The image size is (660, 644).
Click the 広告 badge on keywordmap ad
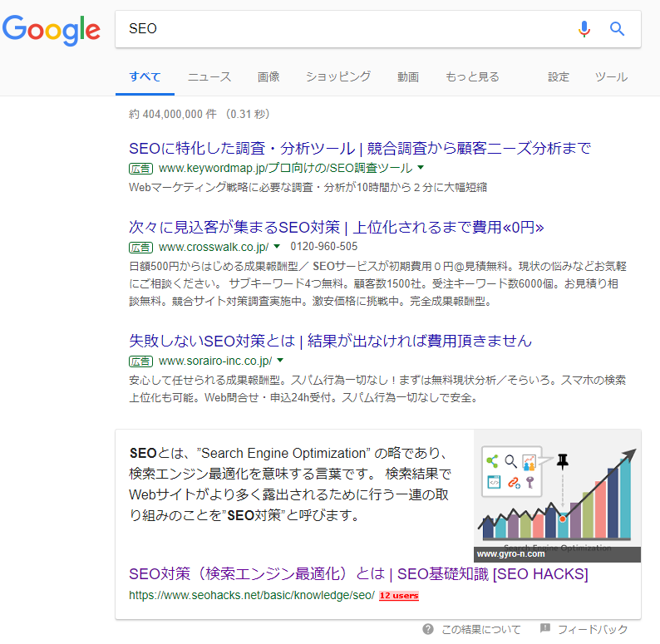[140, 169]
